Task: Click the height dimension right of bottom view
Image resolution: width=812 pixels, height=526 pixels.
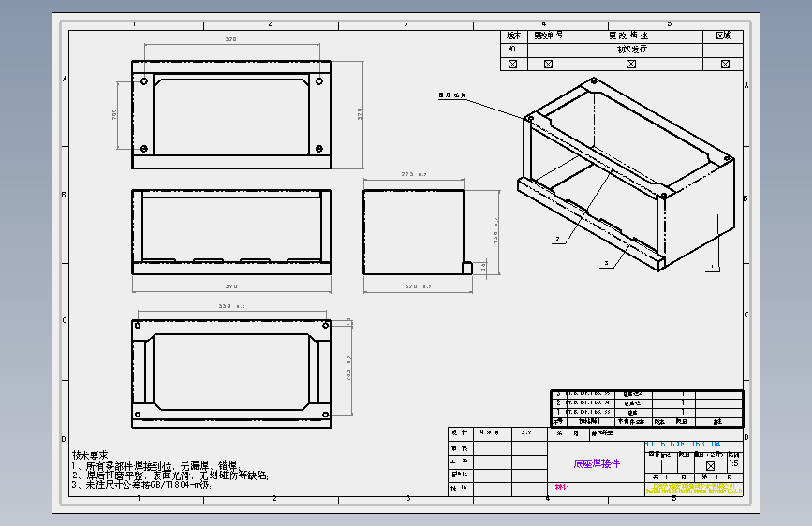Action: point(348,368)
